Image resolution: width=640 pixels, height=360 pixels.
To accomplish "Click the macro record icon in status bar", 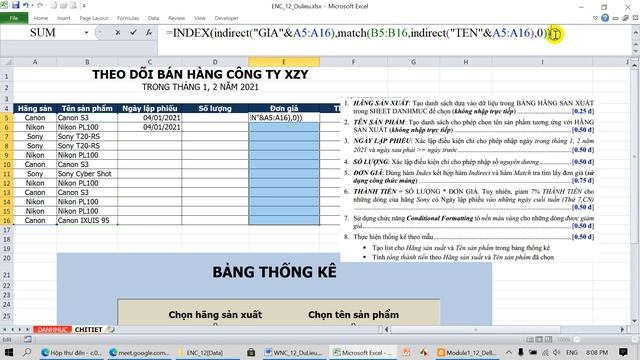I will tap(27, 339).
